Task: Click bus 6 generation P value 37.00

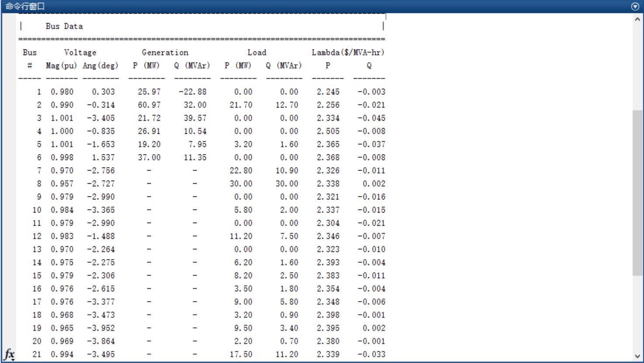Action: [149, 157]
